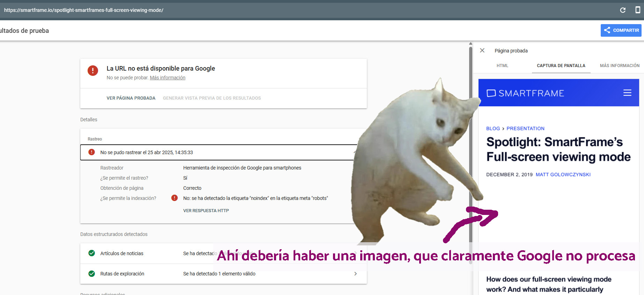Click the URL field with the smartframe.io address
The width and height of the screenshot is (644, 295).
(84, 10)
